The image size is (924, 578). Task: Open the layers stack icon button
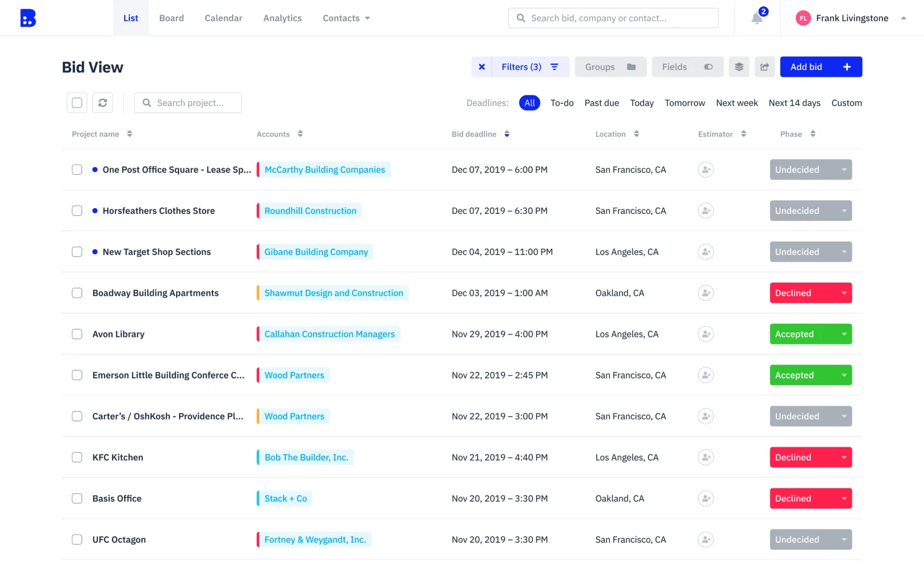coord(739,67)
